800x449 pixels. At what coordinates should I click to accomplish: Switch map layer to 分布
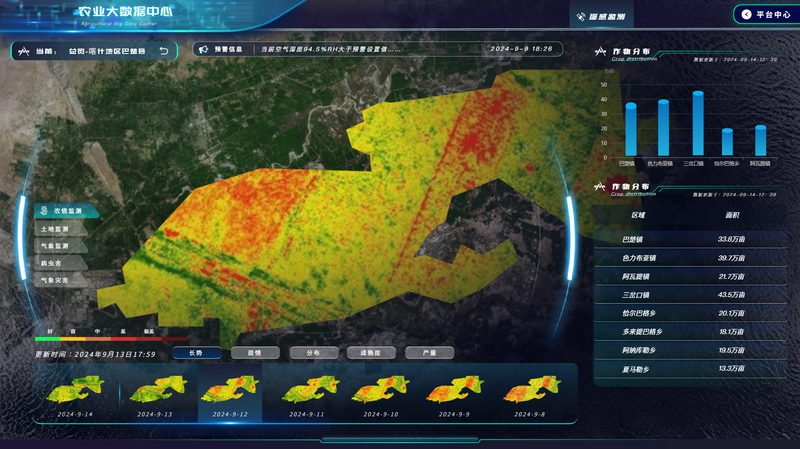(x=313, y=353)
